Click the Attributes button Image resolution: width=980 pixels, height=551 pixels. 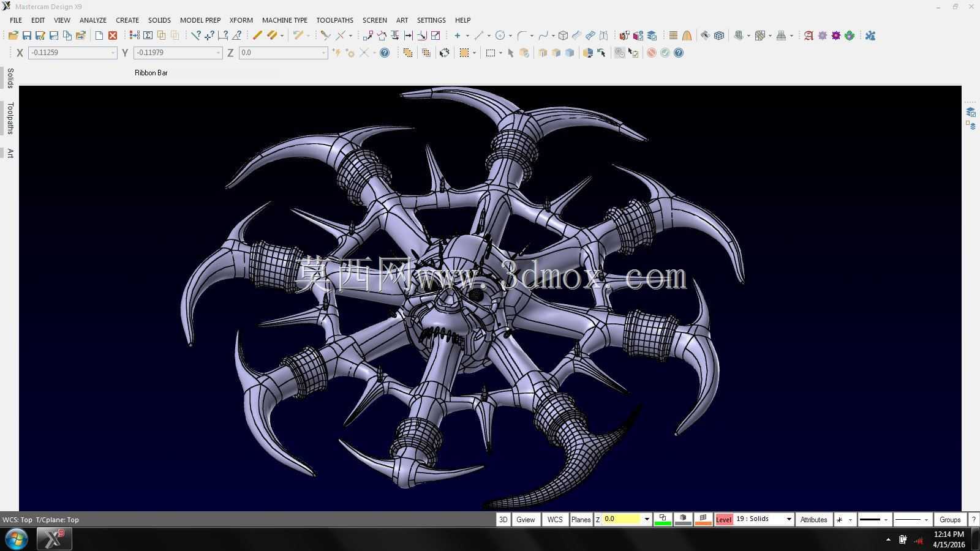pyautogui.click(x=813, y=519)
